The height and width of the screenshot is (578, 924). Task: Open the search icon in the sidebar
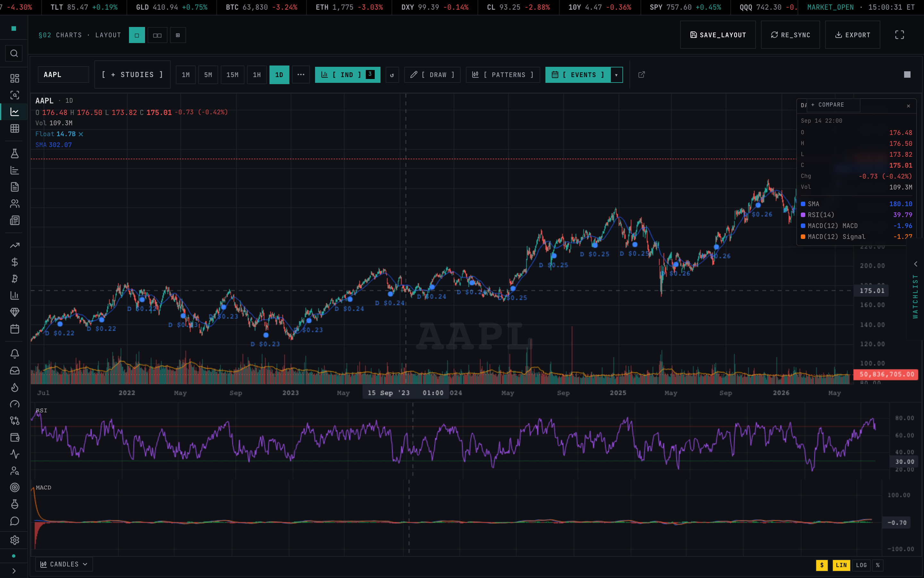(14, 54)
